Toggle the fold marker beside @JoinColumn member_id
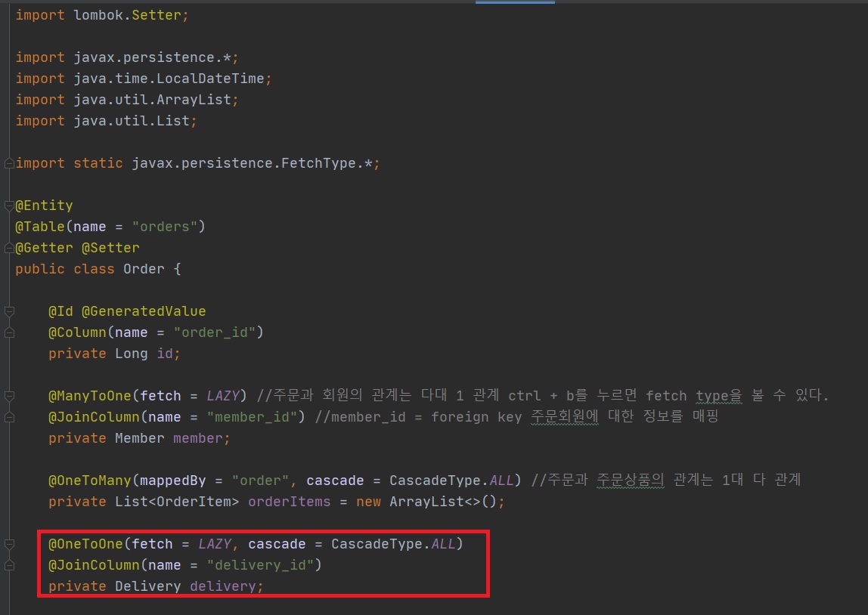Image resolution: width=868 pixels, height=615 pixels. (x=9, y=418)
